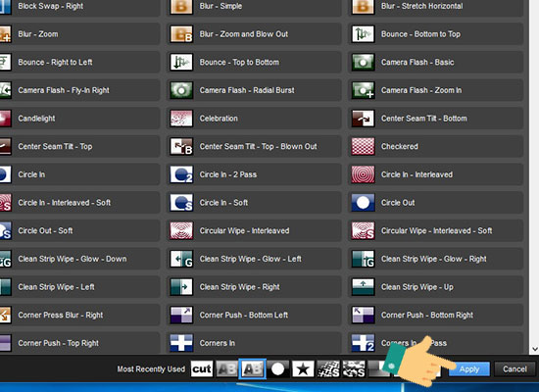Click the Circle Out transition icon
This screenshot has height=392, width=539.
363,203
